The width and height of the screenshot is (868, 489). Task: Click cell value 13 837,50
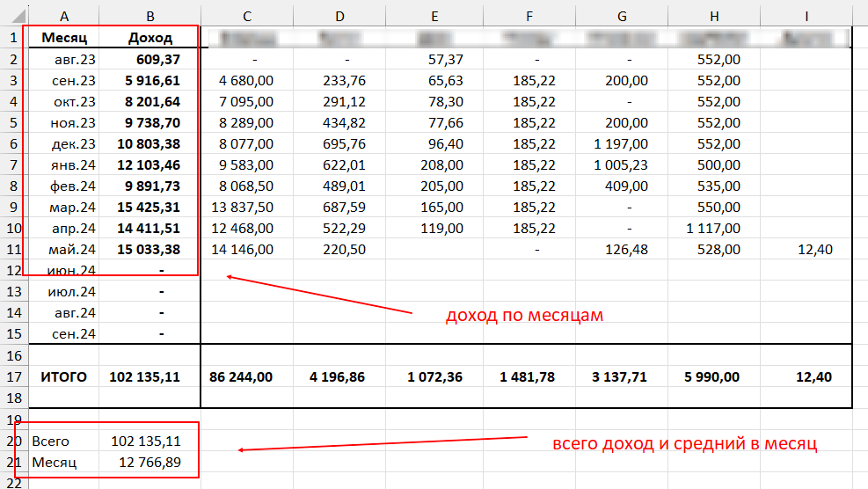[x=247, y=207]
